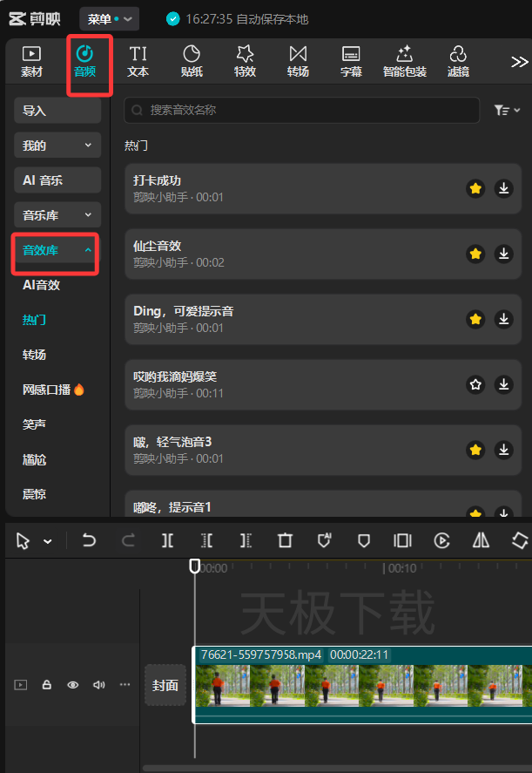Select the 网感口播 category
Image resolution: width=532 pixels, height=773 pixels.
point(53,390)
